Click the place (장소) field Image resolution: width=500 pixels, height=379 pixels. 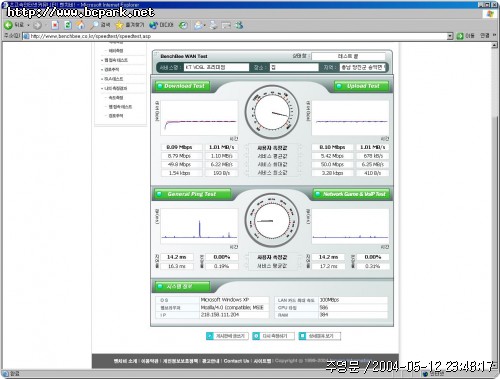click(294, 67)
